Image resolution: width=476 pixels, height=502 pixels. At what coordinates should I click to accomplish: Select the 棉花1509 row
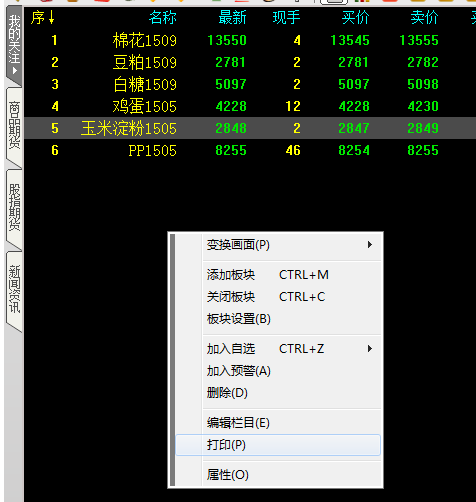(250, 40)
